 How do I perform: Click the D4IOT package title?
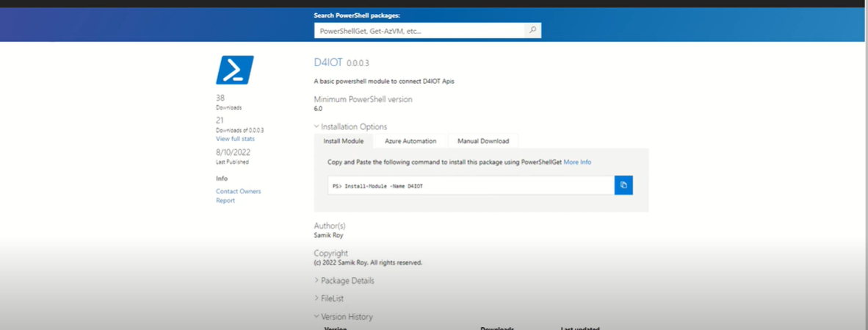click(x=328, y=62)
